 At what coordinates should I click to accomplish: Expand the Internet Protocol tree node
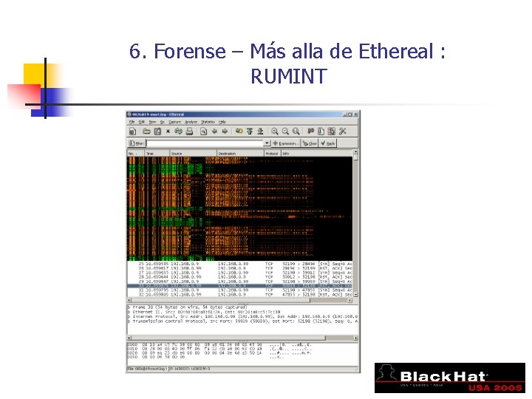[x=129, y=316]
